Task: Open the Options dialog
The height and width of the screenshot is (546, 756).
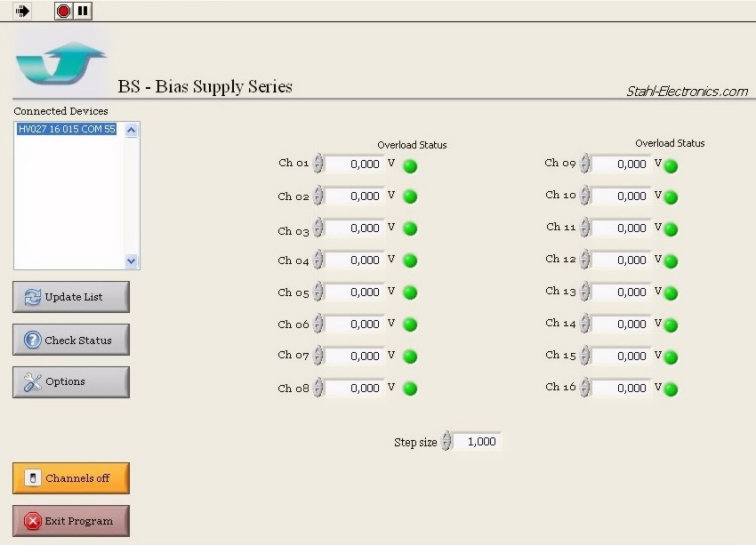Action: (71, 382)
